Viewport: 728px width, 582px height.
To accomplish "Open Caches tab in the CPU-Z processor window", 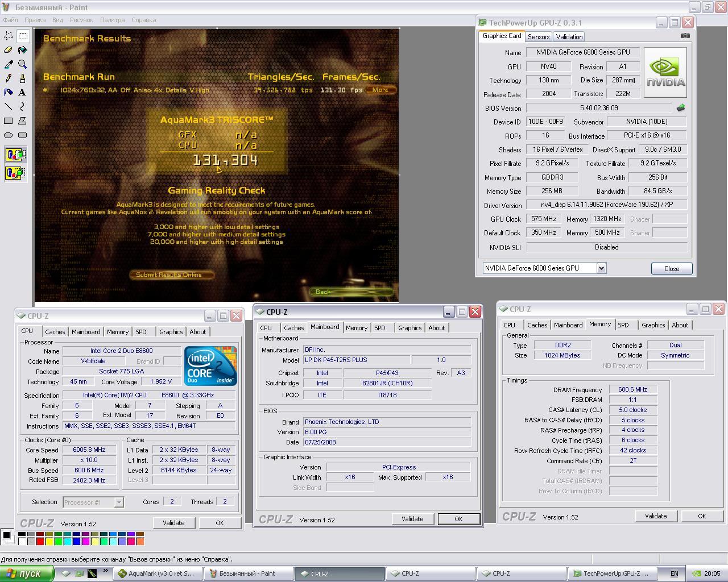I will pyautogui.click(x=55, y=332).
